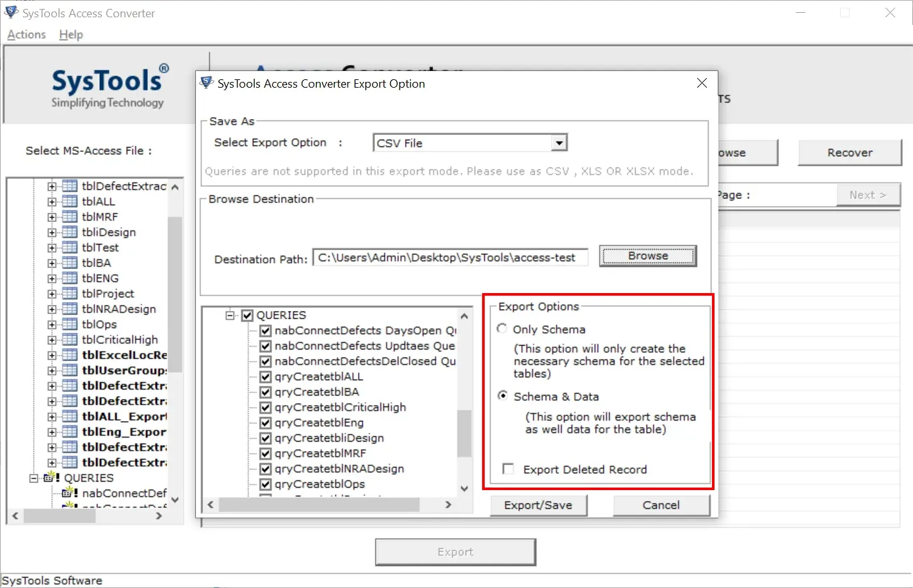
Task: Select tblENG label in left tree
Action: [100, 278]
